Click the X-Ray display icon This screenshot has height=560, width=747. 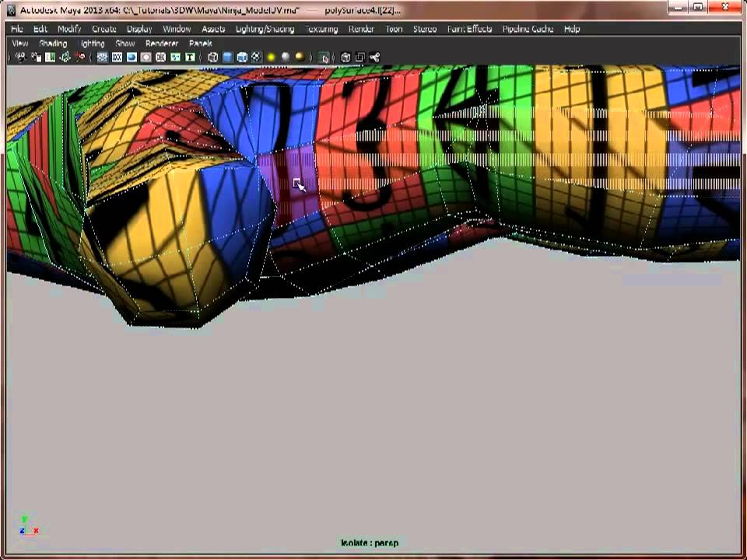[345, 58]
